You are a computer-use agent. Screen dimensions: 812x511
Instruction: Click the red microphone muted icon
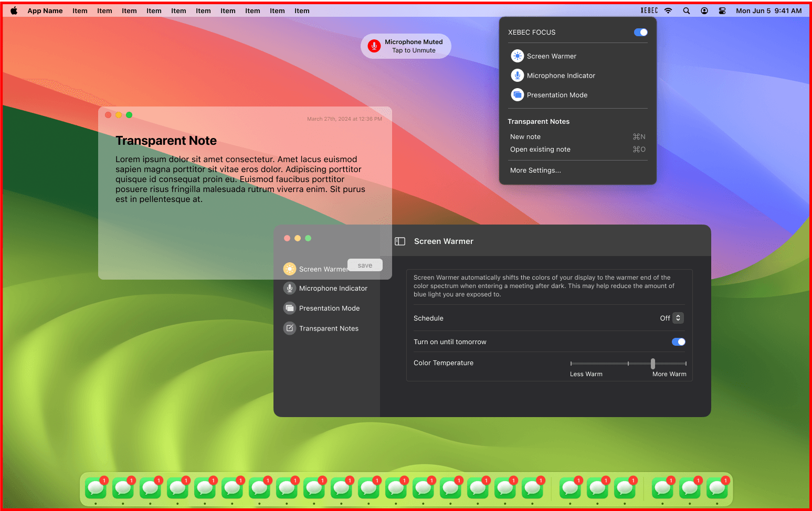[x=374, y=46]
